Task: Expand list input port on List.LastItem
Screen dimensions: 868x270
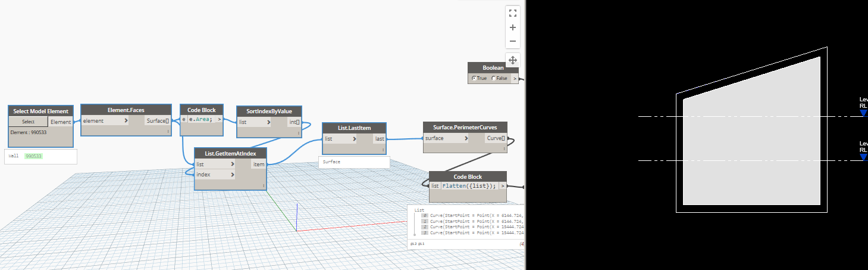Action: click(340, 139)
